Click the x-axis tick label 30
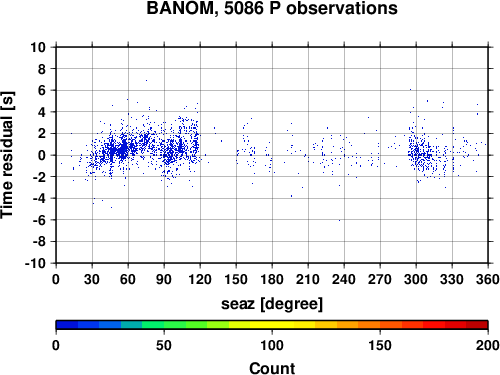This screenshot has height=375, width=500. click(92, 279)
